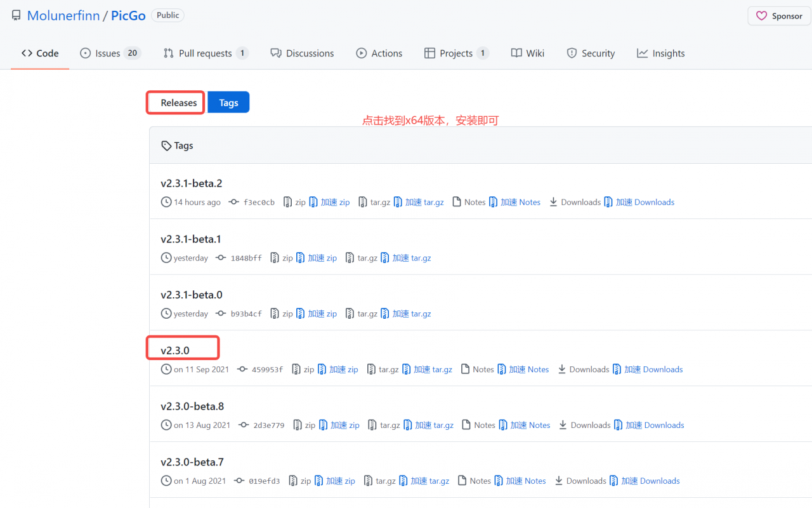Open Downloads for v2.3.1-beta.2
This screenshot has height=508, width=812.
(575, 202)
